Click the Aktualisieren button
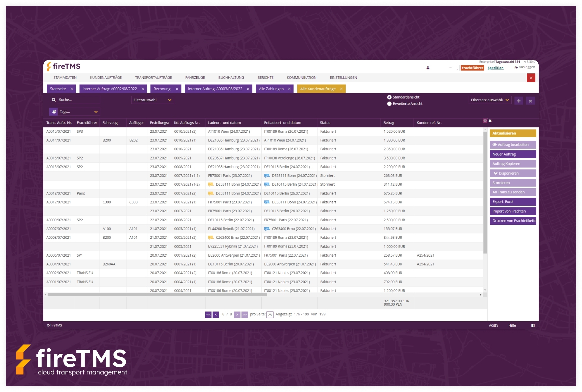This screenshot has width=582, height=392. [x=513, y=133]
